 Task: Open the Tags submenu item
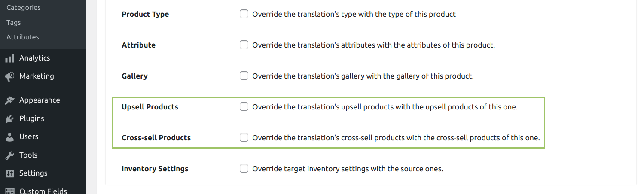tap(14, 23)
